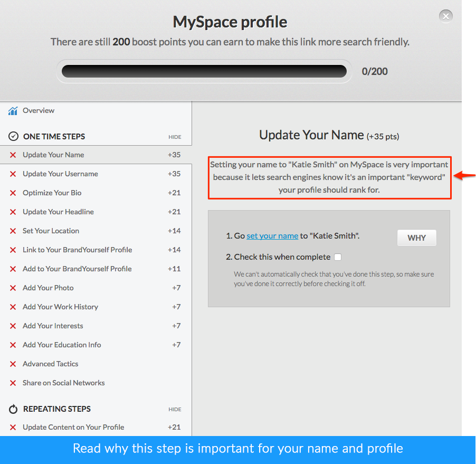
Task: Click the red X next to Update Content on Your Profile
Action: (13, 427)
